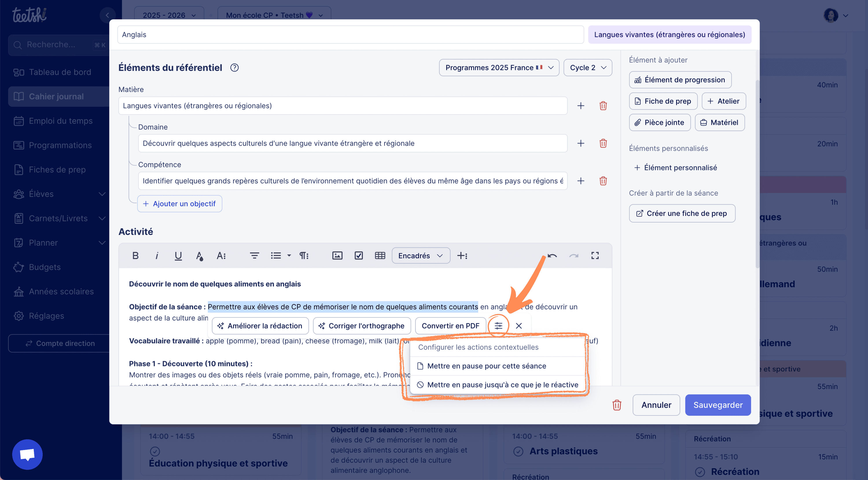Image resolution: width=868 pixels, height=480 pixels.
Task: Select the text color swatch icon
Action: point(199,255)
